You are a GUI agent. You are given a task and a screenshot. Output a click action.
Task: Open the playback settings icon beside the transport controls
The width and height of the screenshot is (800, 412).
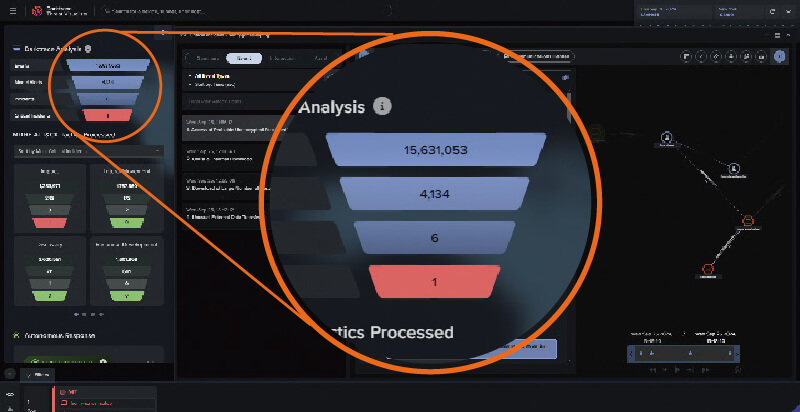click(x=738, y=370)
